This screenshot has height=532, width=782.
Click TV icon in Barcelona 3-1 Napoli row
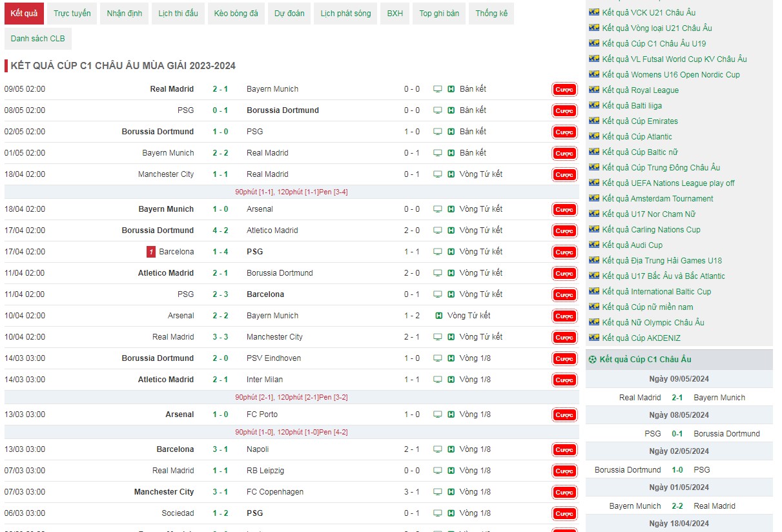(438, 449)
